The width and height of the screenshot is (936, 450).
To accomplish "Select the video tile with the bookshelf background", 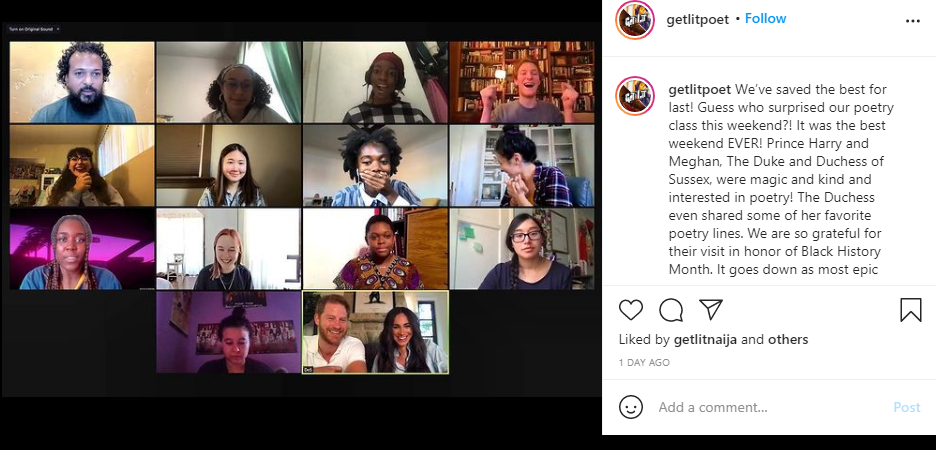I will point(522,82).
